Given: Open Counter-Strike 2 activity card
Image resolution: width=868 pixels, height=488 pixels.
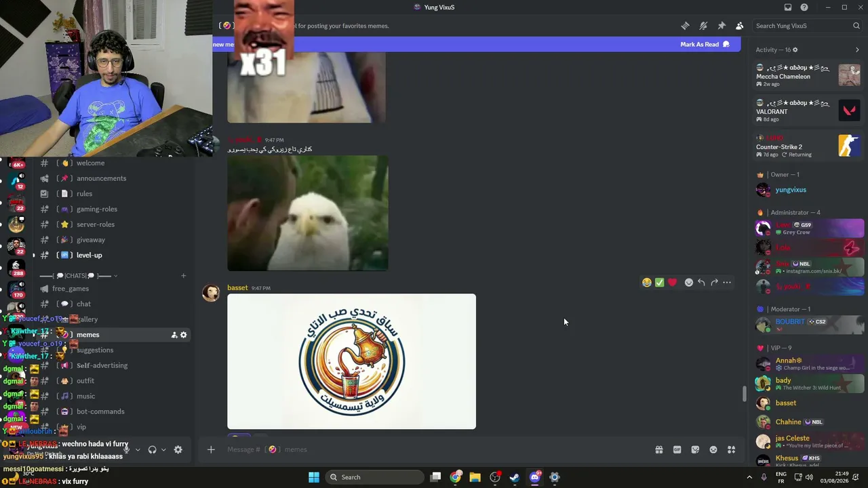Looking at the screenshot, I should [x=808, y=146].
